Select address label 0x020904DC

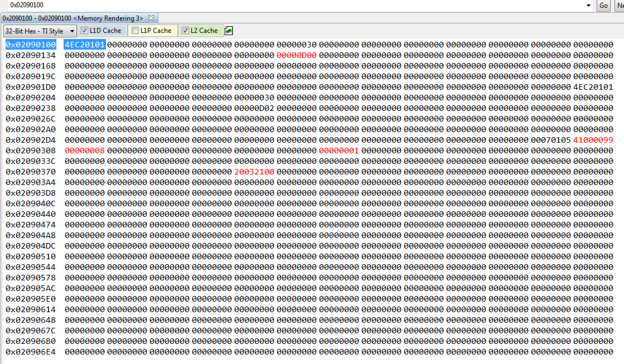tap(31, 246)
